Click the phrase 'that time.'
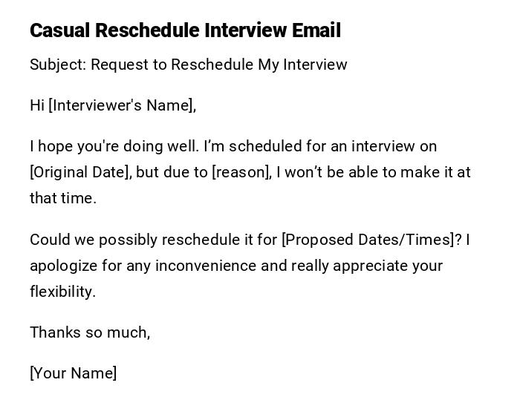520x420 pixels. click(63, 198)
